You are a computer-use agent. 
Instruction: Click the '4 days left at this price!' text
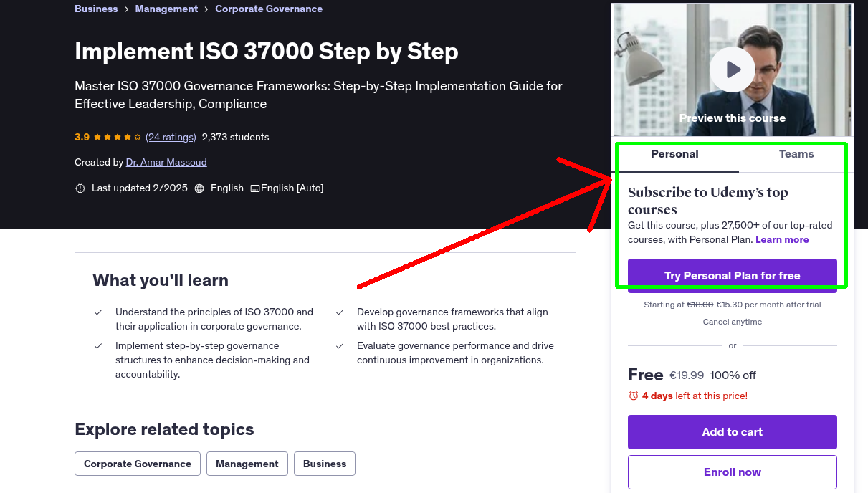click(x=695, y=396)
